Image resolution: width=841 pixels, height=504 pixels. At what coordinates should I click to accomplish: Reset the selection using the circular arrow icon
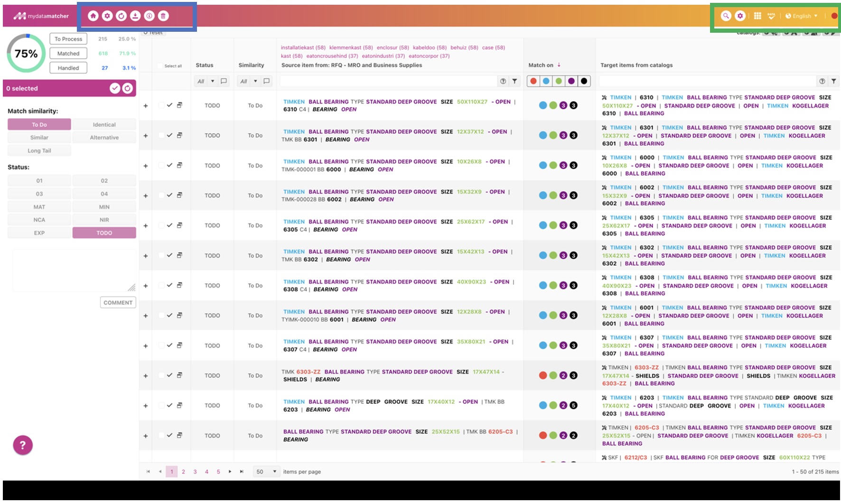(128, 88)
